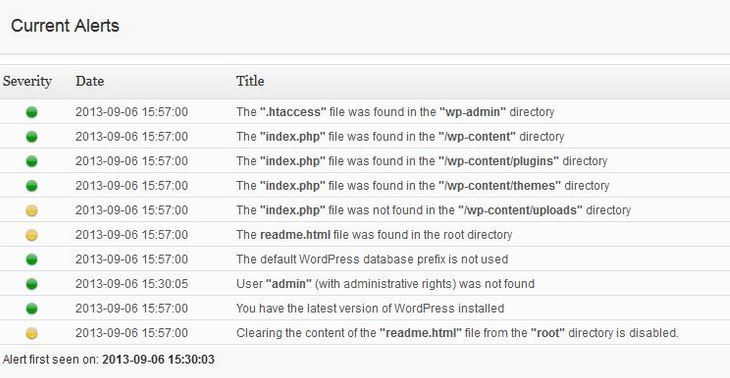The image size is (730, 378).
Task: Open the .htaccess file found in wp-admin alert
Action: (x=395, y=112)
